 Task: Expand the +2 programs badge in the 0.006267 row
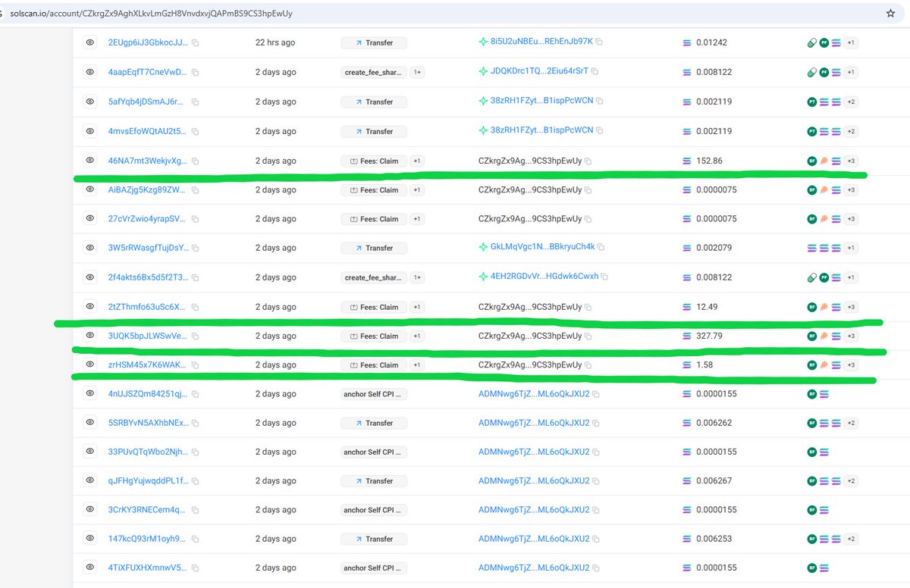coord(851,481)
